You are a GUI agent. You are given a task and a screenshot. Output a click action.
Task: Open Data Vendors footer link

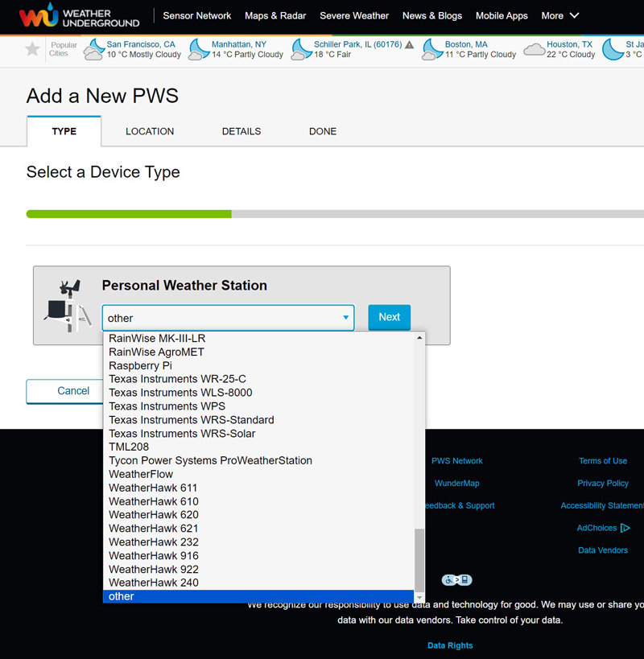[603, 550]
